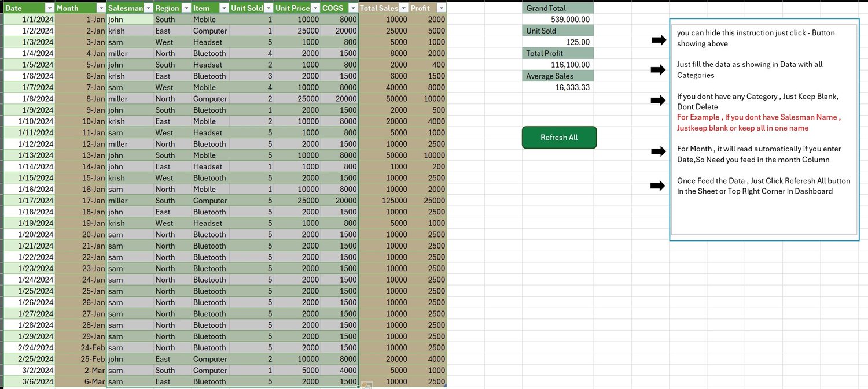Select Unit Price 5000 in the 3/2/2024 row
Viewport: 868px width, 389px height.
(x=297, y=370)
